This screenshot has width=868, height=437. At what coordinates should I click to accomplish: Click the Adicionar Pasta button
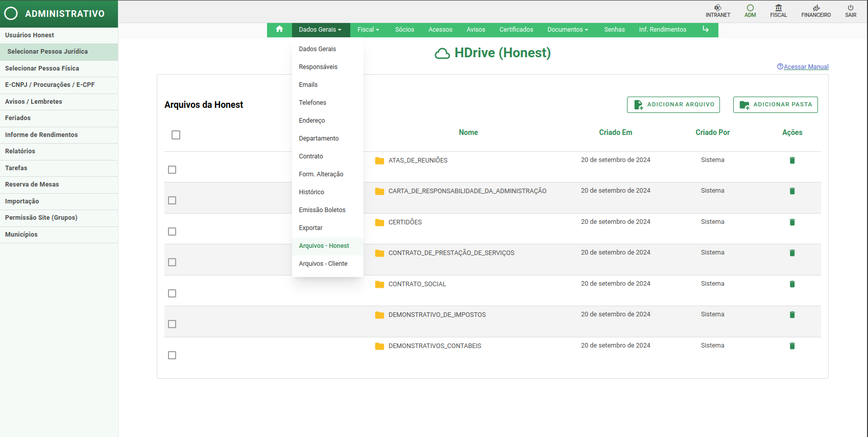(776, 105)
